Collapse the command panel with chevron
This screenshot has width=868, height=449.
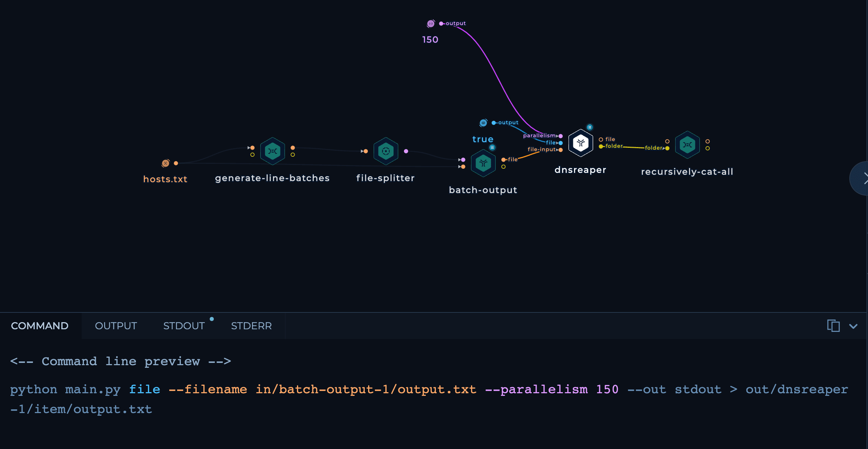[x=853, y=326]
